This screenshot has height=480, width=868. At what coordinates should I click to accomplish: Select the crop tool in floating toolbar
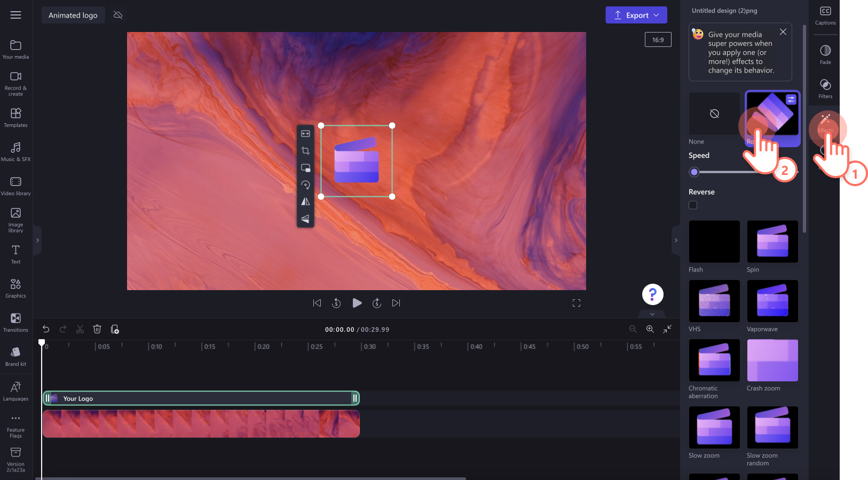coord(305,151)
